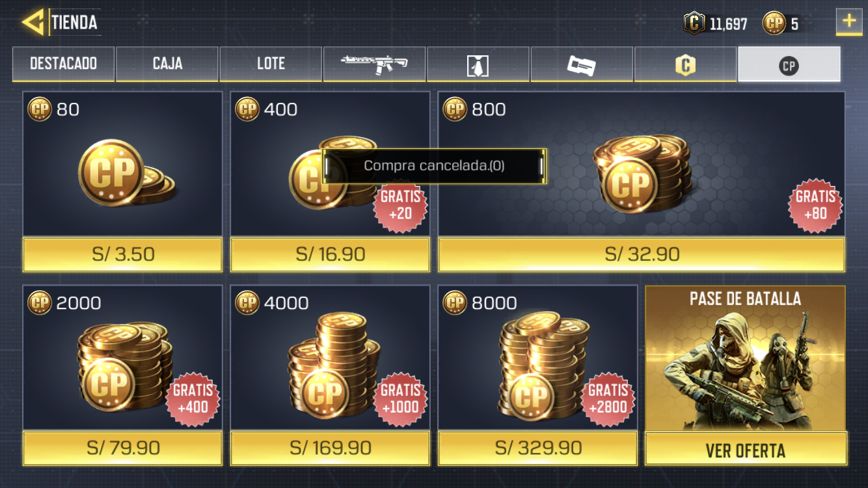This screenshot has width=868, height=488.
Task: Buy 8000 CP for S/ 329.90
Action: 537,448
